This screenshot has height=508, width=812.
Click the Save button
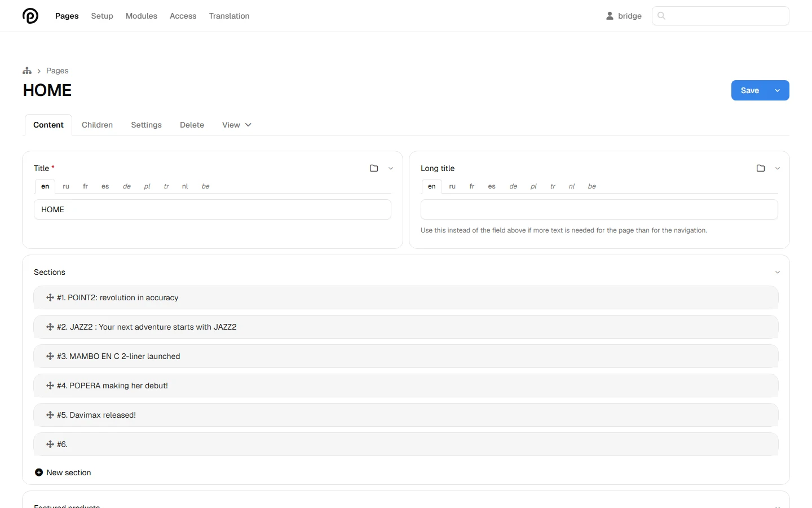pos(750,90)
